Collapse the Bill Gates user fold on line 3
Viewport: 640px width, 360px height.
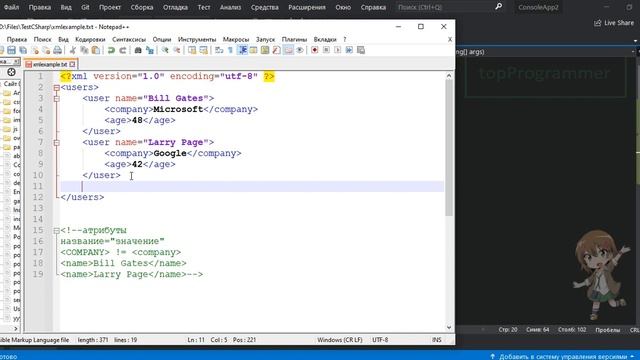click(57, 99)
